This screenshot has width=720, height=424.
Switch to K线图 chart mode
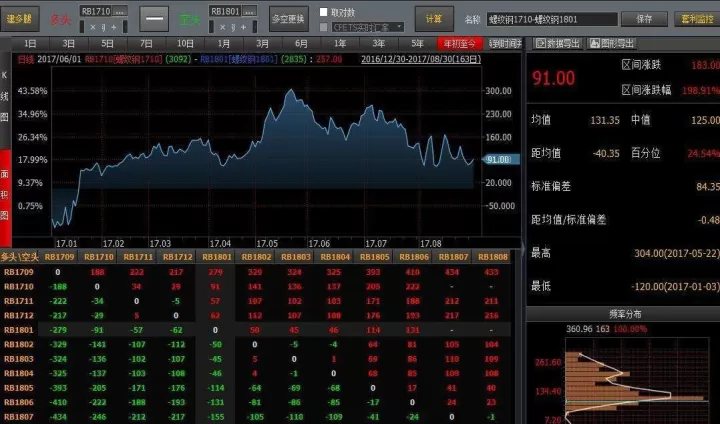(x=5, y=96)
